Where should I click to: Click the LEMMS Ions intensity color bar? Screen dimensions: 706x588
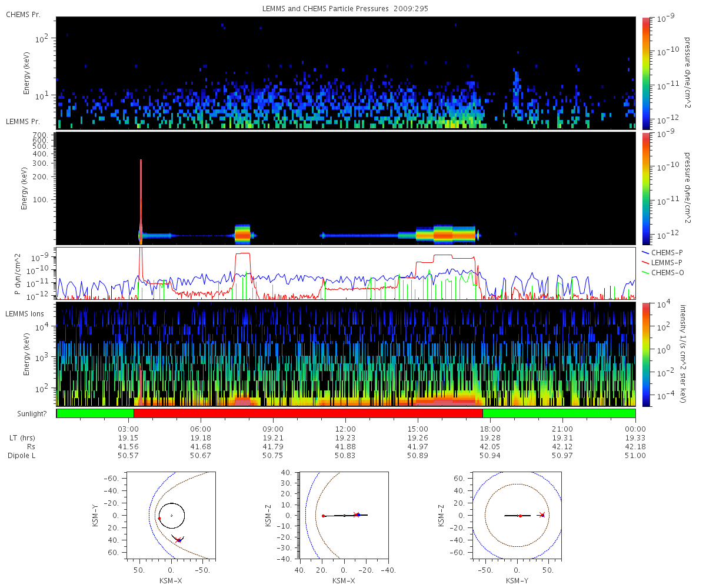[x=646, y=353]
